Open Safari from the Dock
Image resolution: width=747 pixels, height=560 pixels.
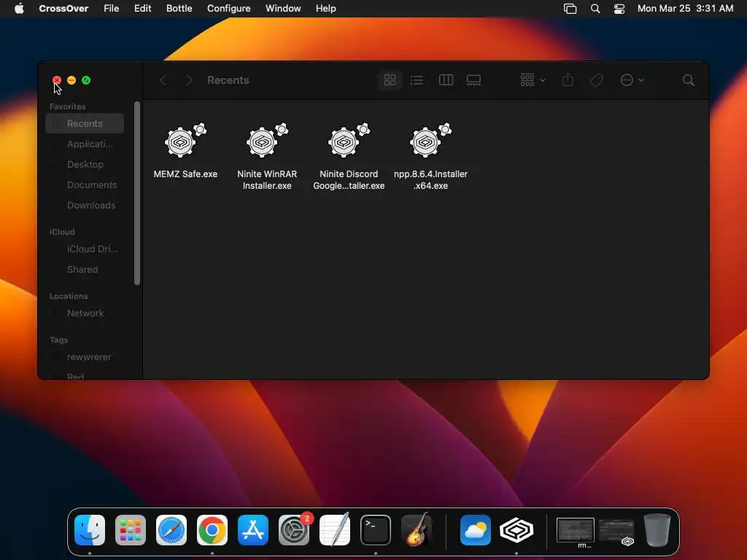[171, 530]
